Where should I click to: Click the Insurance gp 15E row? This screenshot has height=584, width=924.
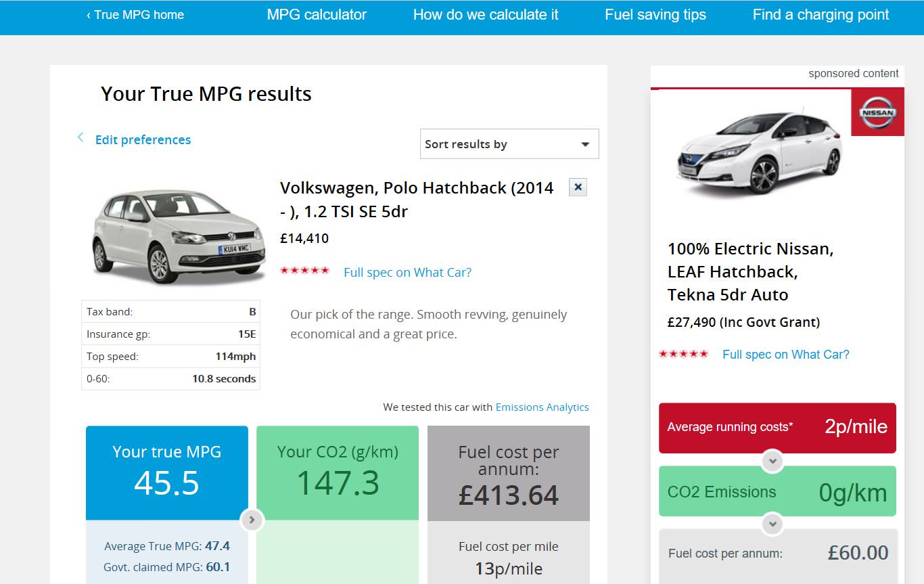(x=170, y=334)
